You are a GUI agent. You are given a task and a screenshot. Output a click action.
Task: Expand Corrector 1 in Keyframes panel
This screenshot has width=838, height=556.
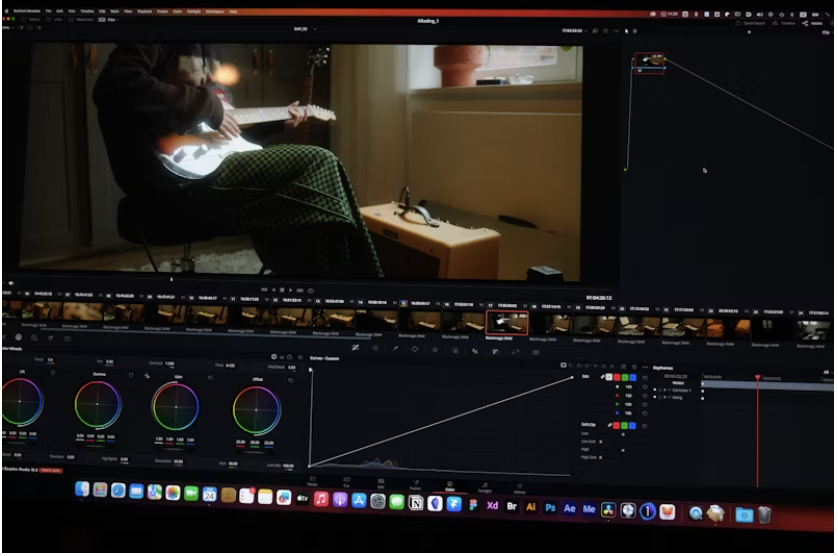coord(669,390)
